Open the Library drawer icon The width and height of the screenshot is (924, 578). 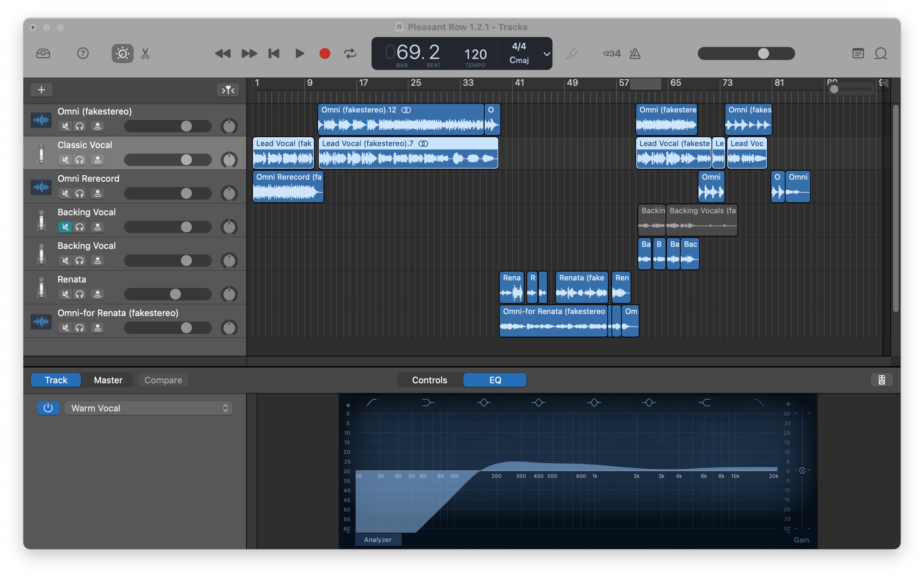[x=43, y=53]
